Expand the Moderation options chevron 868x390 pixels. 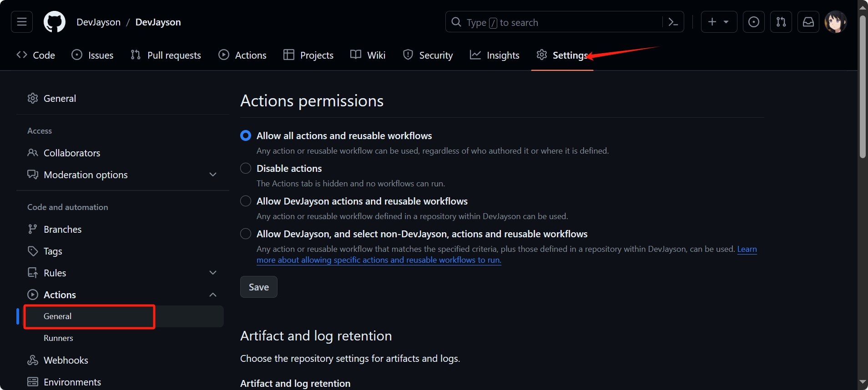[213, 175]
